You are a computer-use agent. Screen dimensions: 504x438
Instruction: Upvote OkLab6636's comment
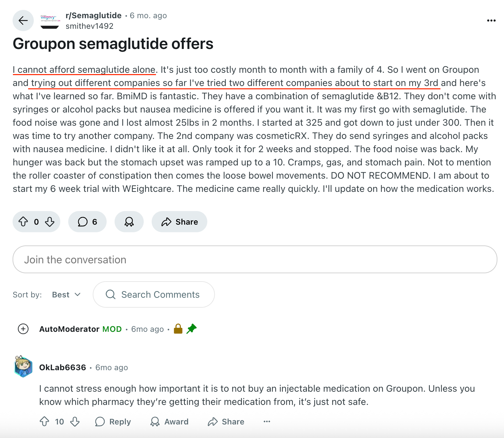pyautogui.click(x=44, y=421)
